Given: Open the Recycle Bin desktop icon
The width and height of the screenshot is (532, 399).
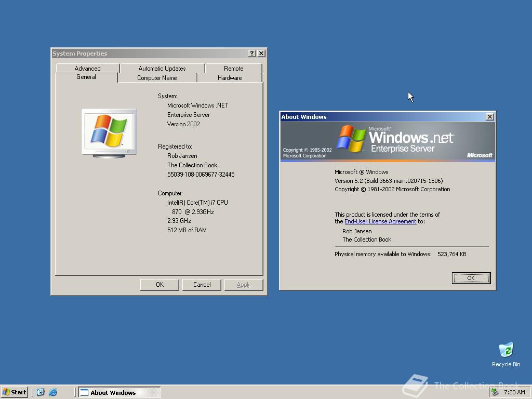Looking at the screenshot, I should pyautogui.click(x=506, y=354).
